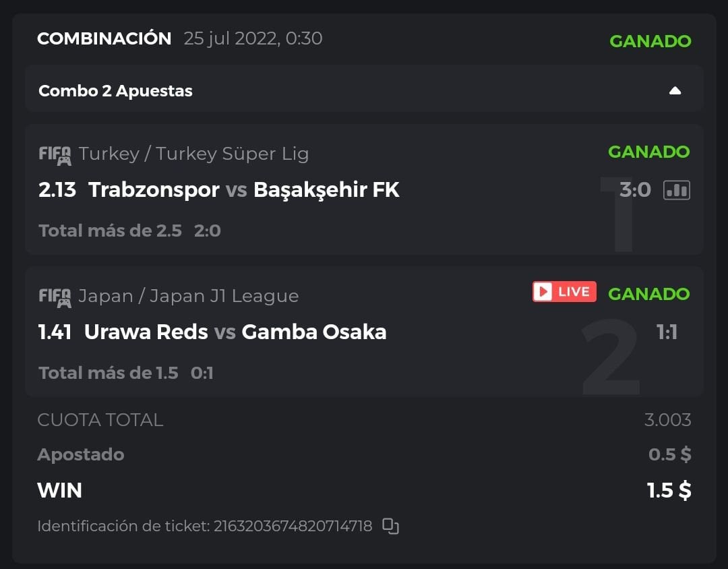Open the Urawa Reds vs Gamba Osaka match
Viewport: 728px width, 569px height.
235,332
